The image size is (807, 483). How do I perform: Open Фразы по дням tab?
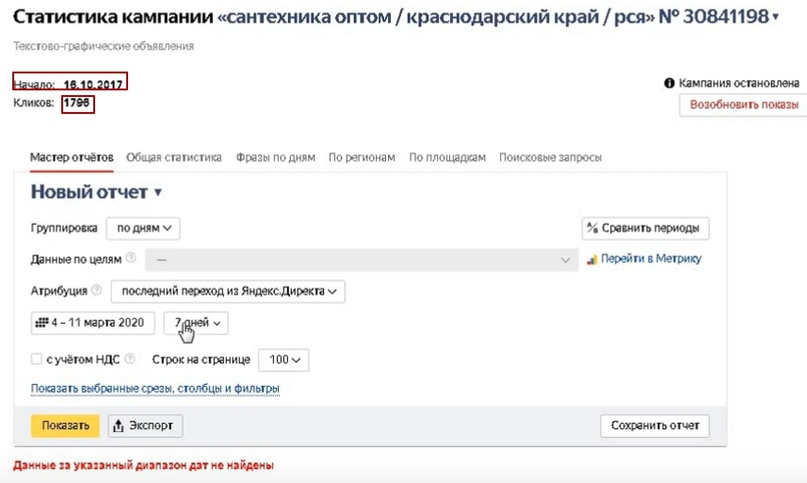pyautogui.click(x=275, y=157)
